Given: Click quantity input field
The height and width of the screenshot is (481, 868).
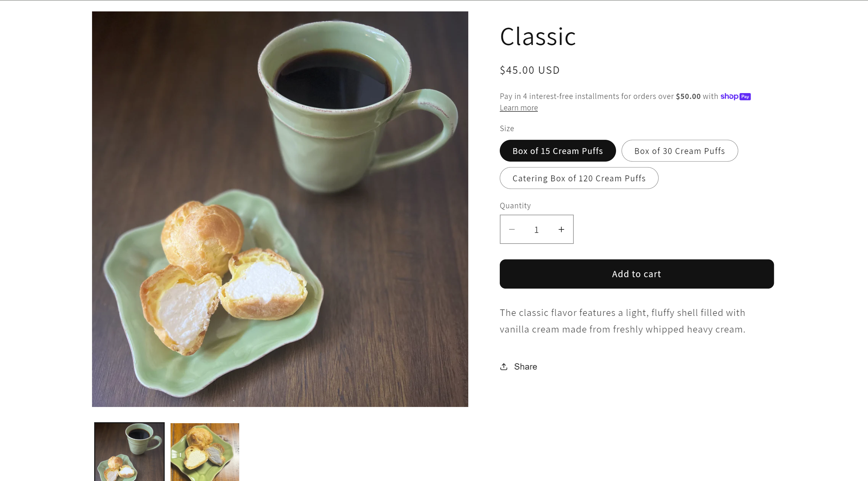Looking at the screenshot, I should [x=536, y=229].
